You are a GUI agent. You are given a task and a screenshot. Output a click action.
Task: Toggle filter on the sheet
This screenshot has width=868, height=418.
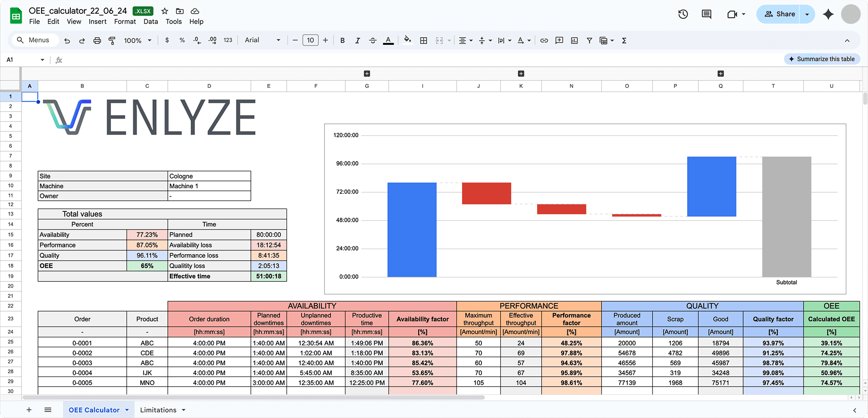(x=590, y=41)
